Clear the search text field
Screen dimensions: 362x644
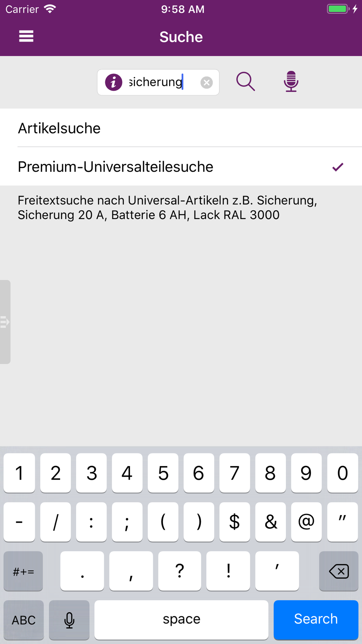pos(206,83)
